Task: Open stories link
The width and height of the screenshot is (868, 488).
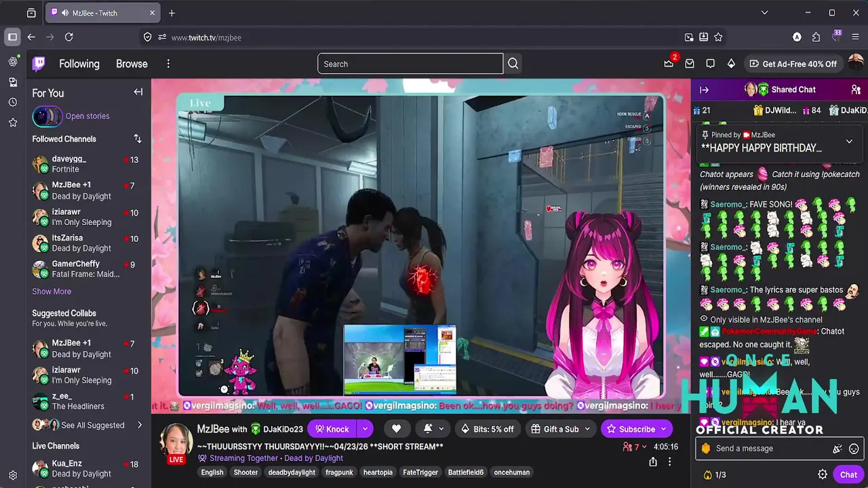Action: (87, 116)
